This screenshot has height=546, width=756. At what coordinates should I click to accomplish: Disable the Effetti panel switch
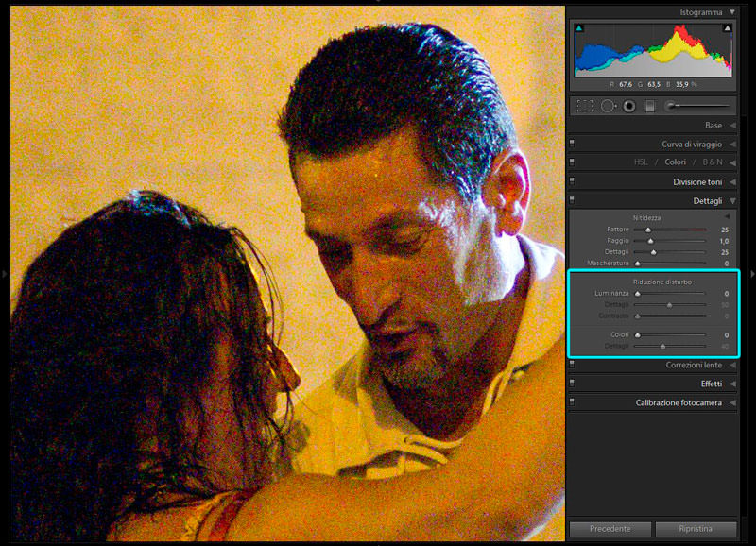pos(573,384)
